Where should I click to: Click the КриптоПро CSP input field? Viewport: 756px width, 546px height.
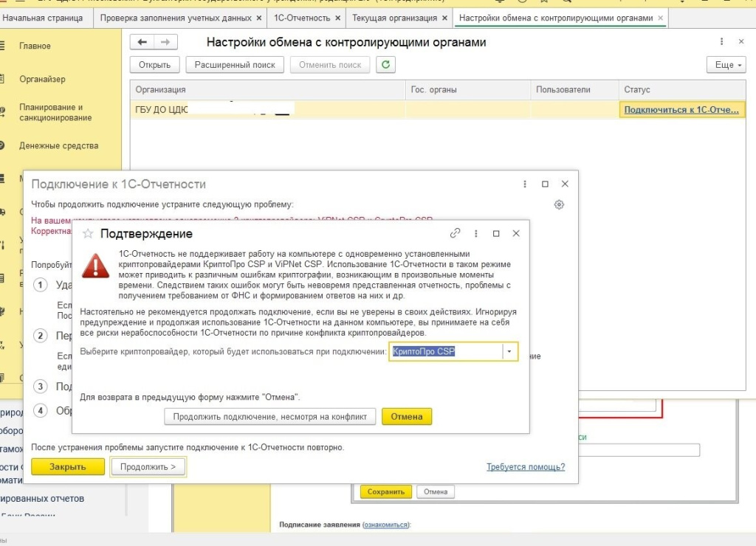pyautogui.click(x=446, y=352)
